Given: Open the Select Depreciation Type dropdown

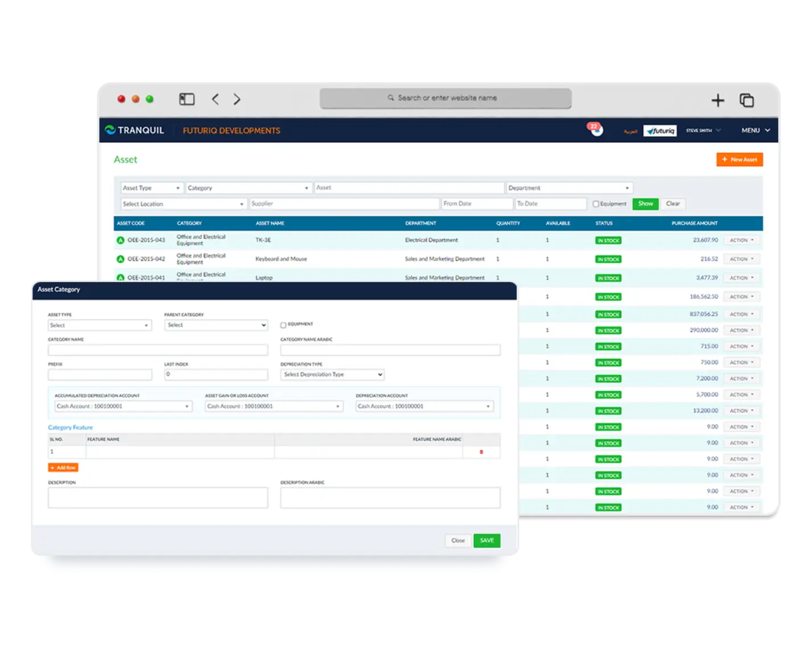Looking at the screenshot, I should click(x=332, y=375).
